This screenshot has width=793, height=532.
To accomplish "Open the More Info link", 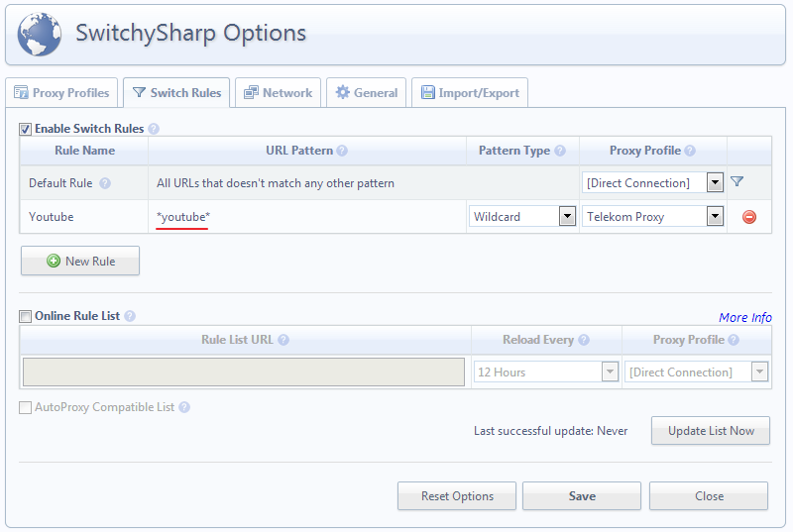I will click(x=745, y=317).
